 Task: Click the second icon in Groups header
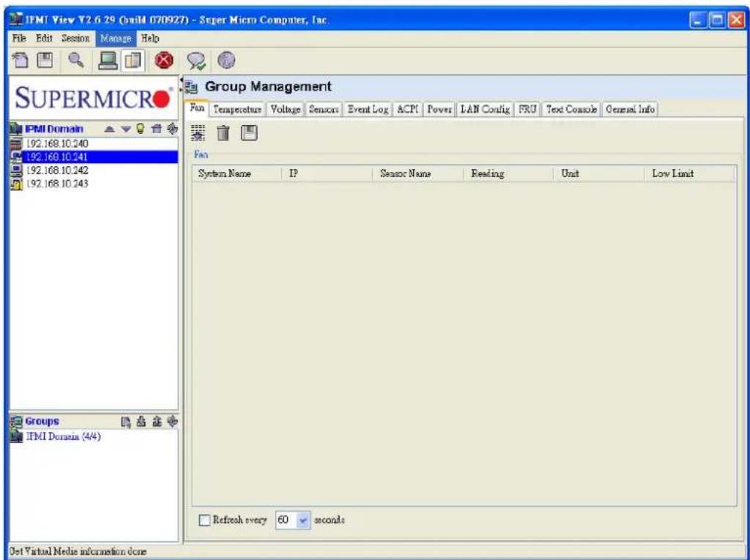pyautogui.click(x=141, y=422)
